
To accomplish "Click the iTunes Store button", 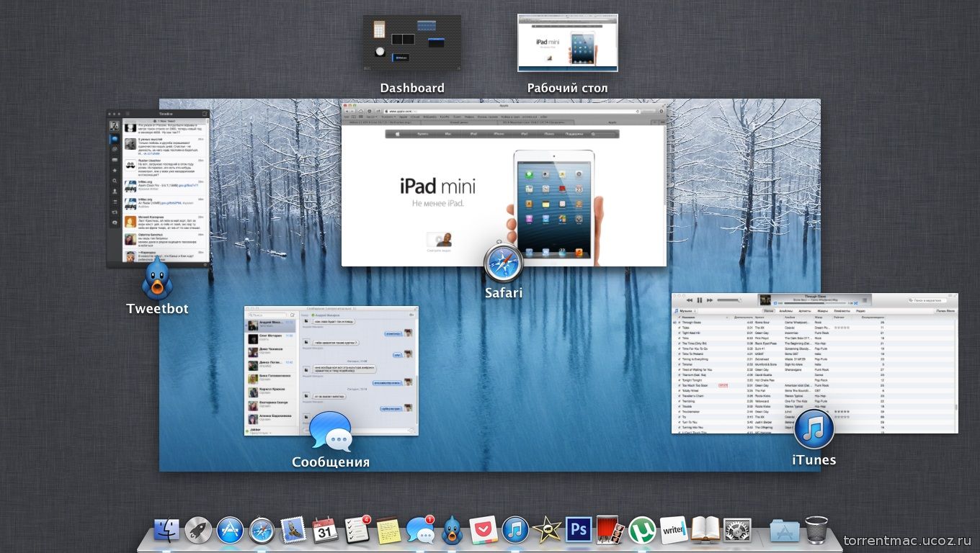I will 945,311.
